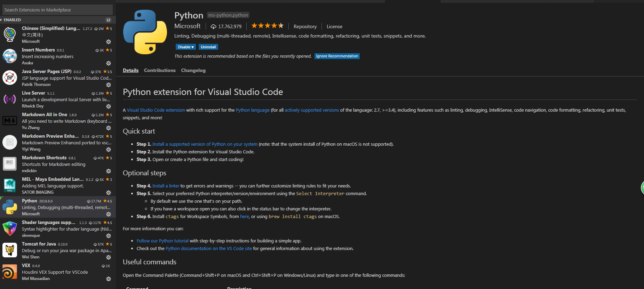Viewport: 644px width, 289px height.
Task: Click the large Python logo icon
Action: [x=145, y=32]
